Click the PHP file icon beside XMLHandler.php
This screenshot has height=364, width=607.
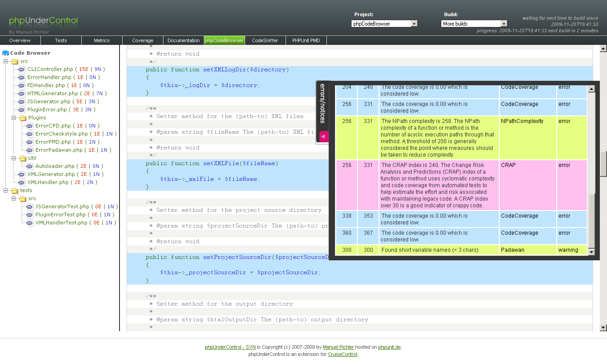pyautogui.click(x=22, y=182)
